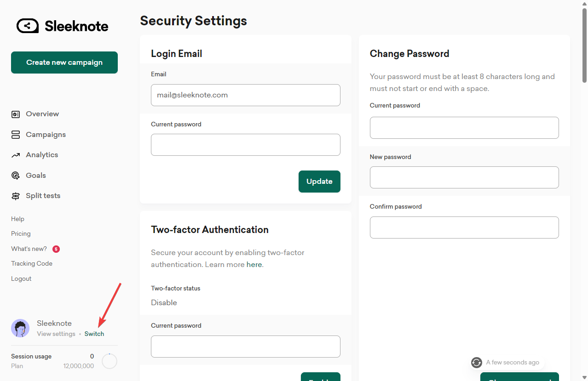
Task: Click the session usage circular indicator
Action: click(110, 361)
